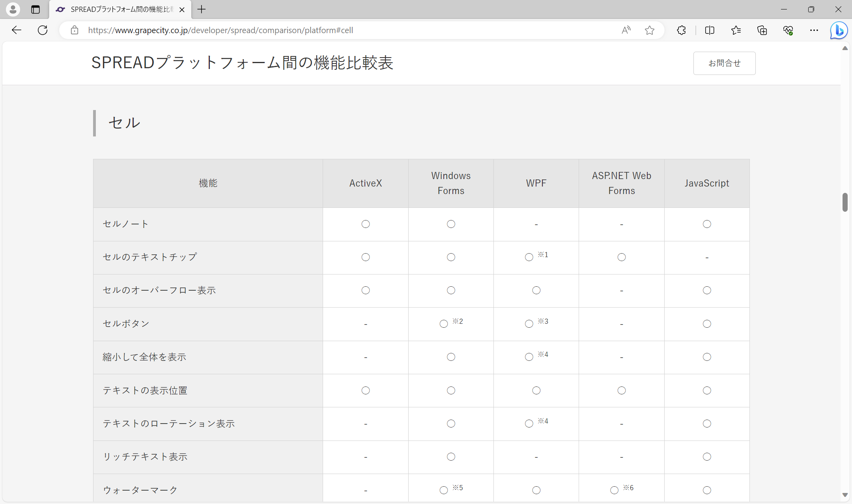852x504 pixels.
Task: Click WPF dash in セルノート row
Action: (x=536, y=224)
